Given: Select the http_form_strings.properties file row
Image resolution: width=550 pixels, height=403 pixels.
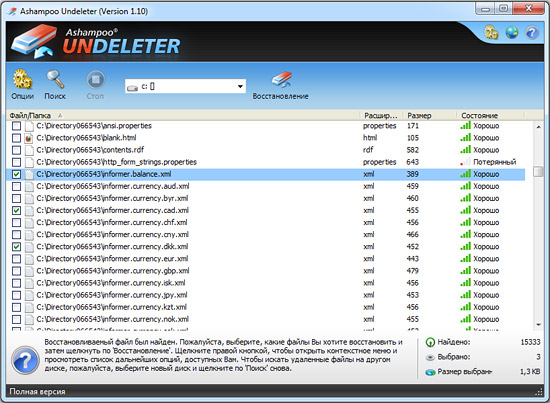Looking at the screenshot, I should tap(266, 162).
